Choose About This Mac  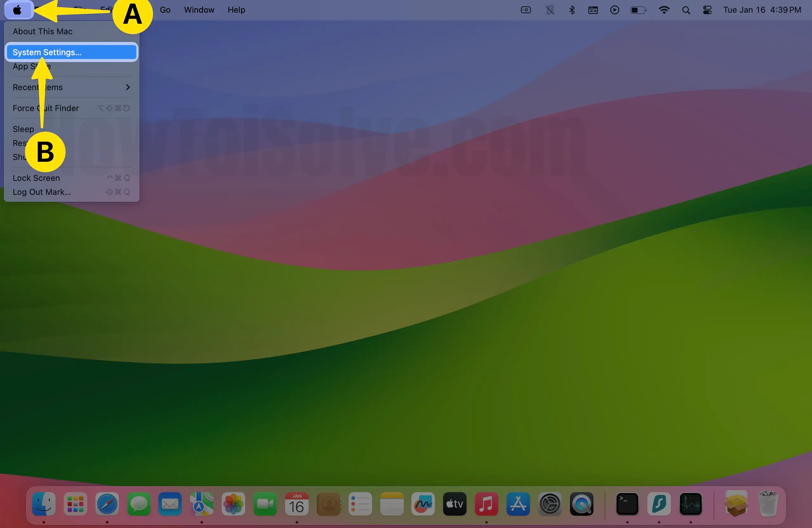[x=43, y=31]
